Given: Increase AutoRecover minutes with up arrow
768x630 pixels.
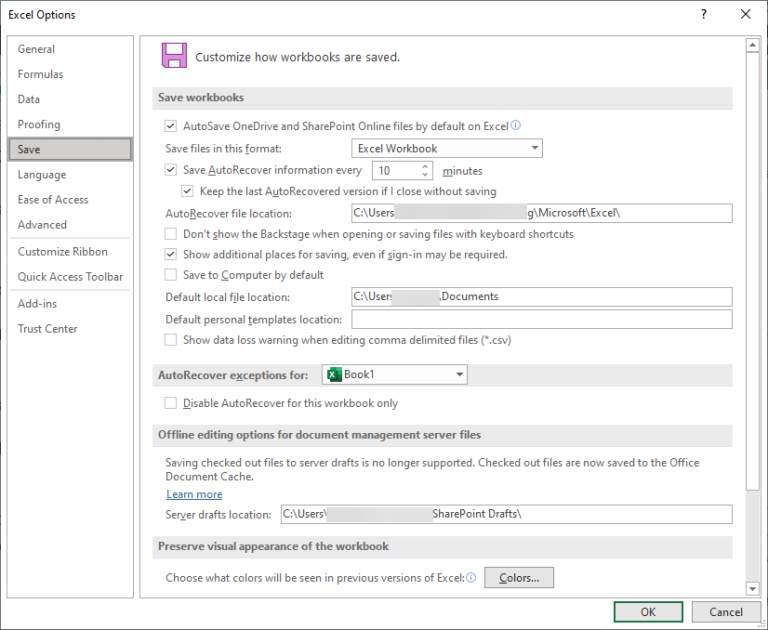Looking at the screenshot, I should click(x=427, y=167).
